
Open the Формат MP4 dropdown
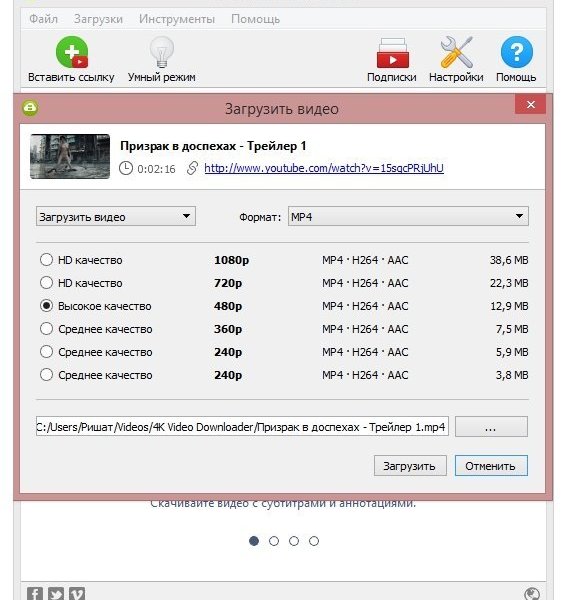(408, 217)
